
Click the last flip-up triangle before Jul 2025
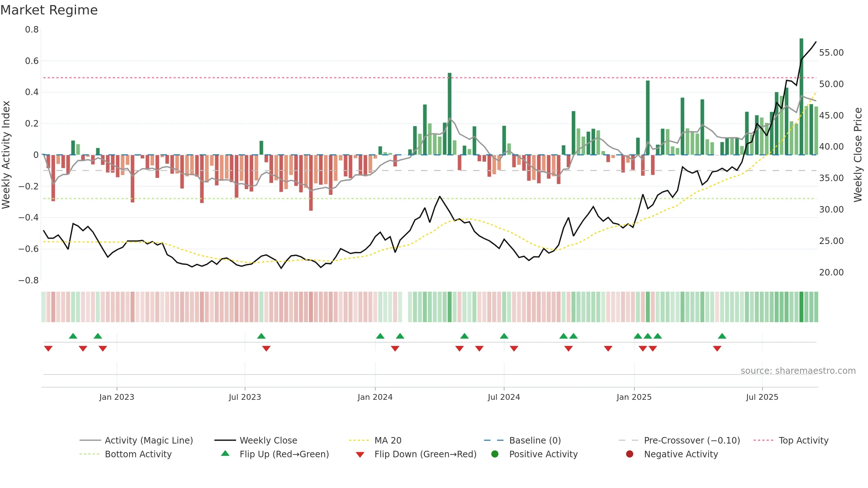[722, 336]
